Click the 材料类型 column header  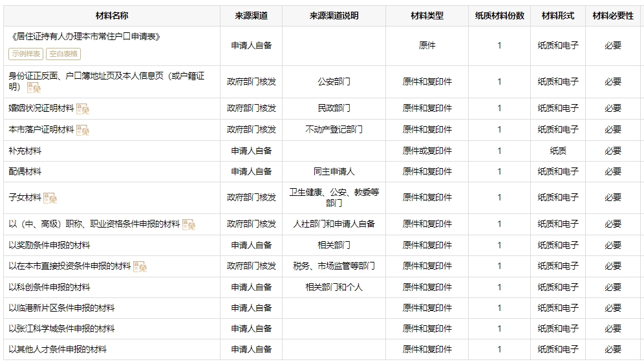pyautogui.click(x=427, y=16)
